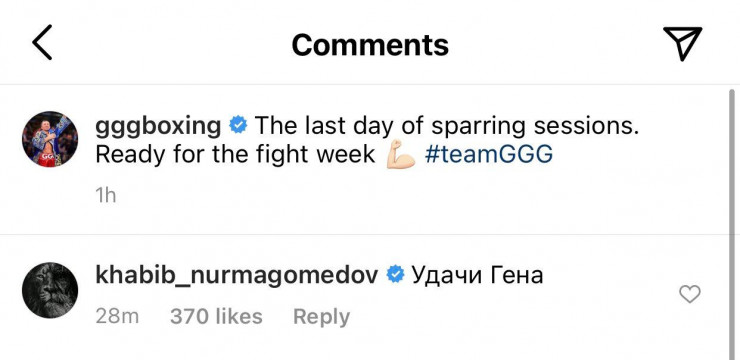Visit the gggboxing username link
This screenshot has width=740, height=360.
click(158, 126)
